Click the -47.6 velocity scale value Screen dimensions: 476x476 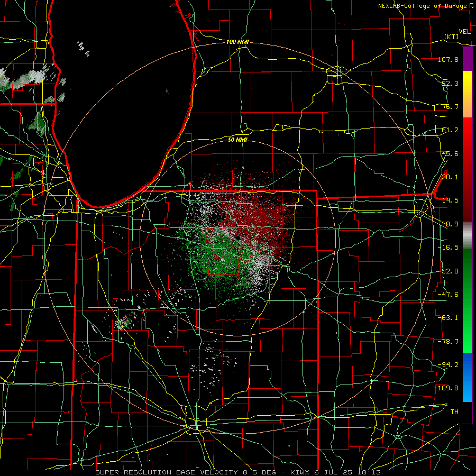[x=448, y=295]
